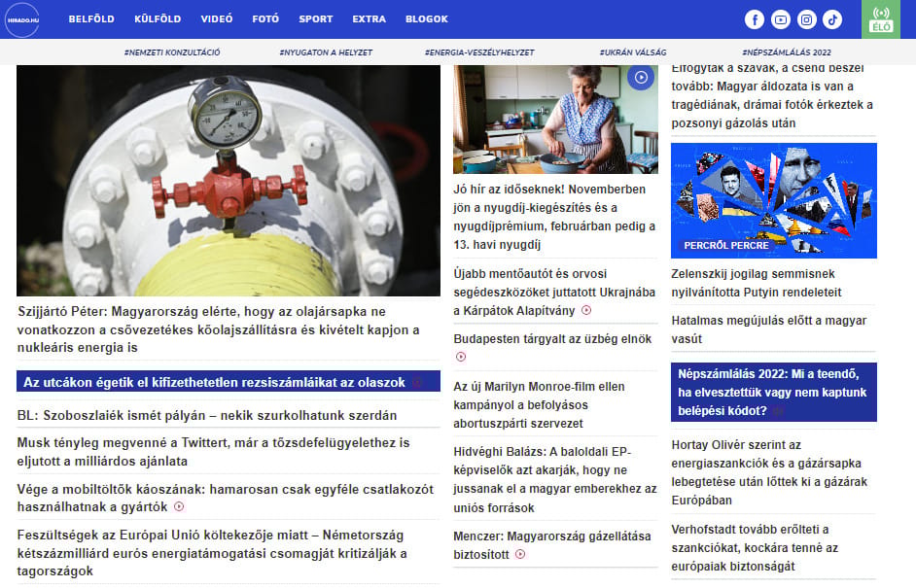This screenshot has width=916, height=588.
Task: Open the BLOGOK menu
Action: pos(427,18)
